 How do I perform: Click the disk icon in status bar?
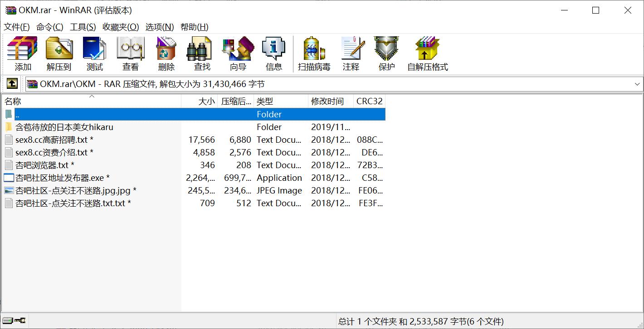click(x=7, y=320)
